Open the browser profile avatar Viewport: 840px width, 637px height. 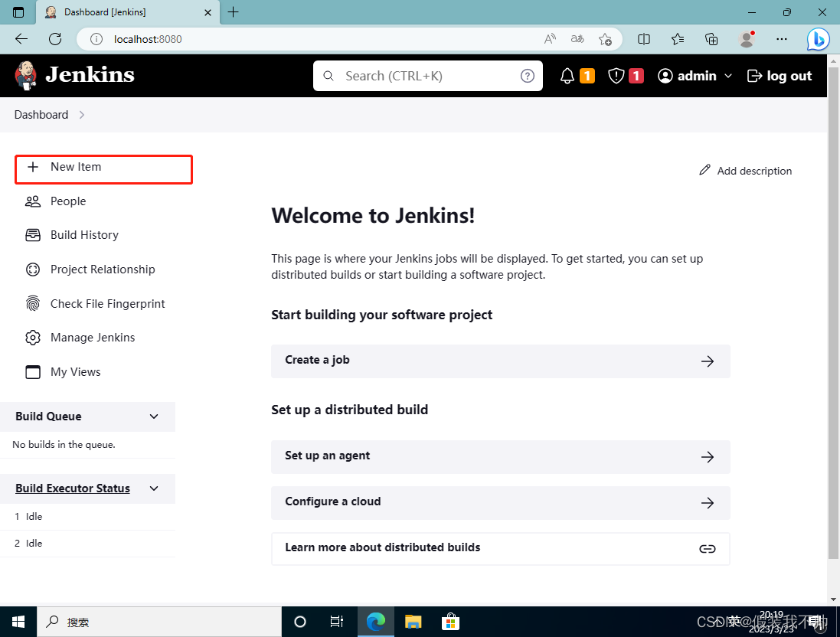[x=747, y=38]
